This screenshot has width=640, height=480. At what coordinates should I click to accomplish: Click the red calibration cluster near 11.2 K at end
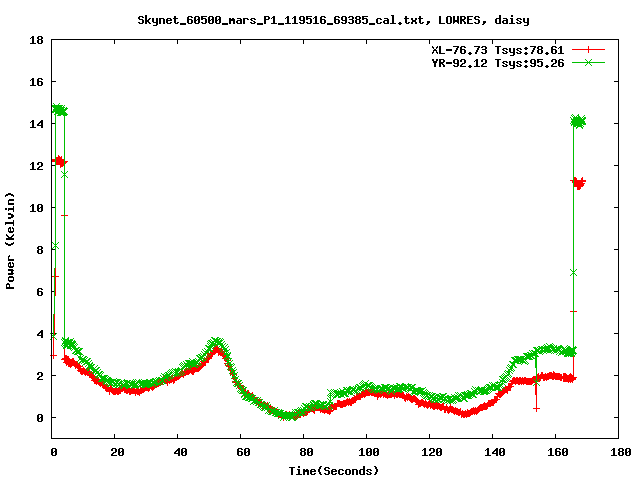tap(578, 183)
